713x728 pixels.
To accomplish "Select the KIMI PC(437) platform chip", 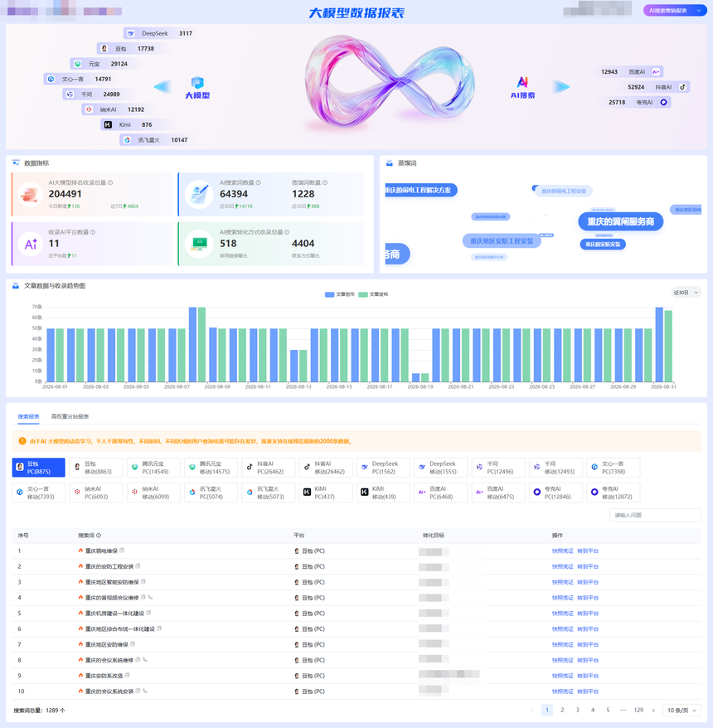I will pos(327,493).
